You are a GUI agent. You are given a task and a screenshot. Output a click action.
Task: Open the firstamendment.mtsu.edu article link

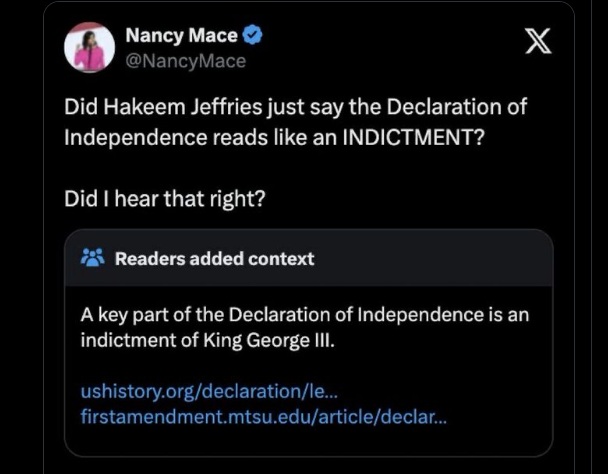pos(264,414)
